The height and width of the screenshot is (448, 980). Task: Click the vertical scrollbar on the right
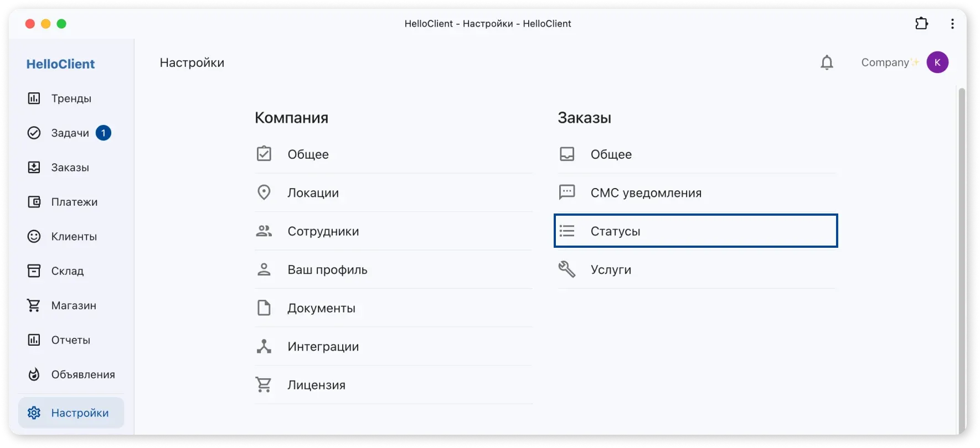click(962, 260)
